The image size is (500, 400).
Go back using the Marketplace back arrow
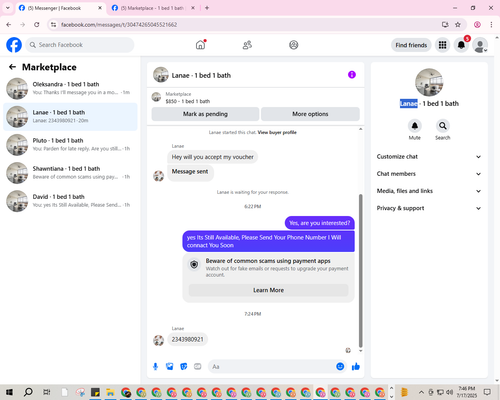pos(12,67)
